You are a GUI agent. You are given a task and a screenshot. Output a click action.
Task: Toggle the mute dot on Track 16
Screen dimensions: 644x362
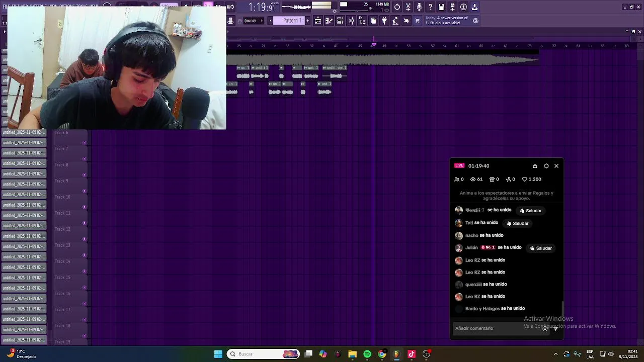click(84, 304)
